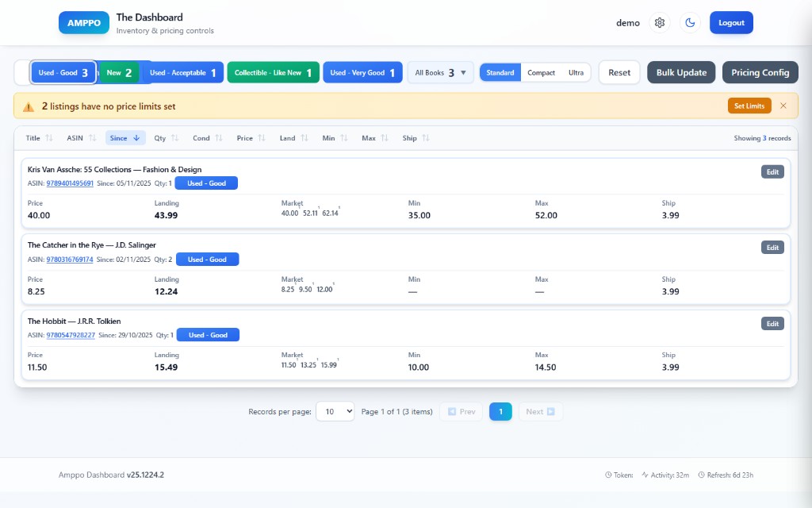The height and width of the screenshot is (508, 812).
Task: Filter listings by New condition
Action: point(119,72)
